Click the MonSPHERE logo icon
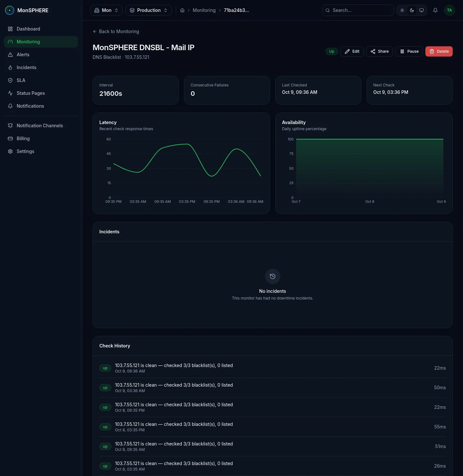The width and height of the screenshot is (463, 476). (x=10, y=10)
